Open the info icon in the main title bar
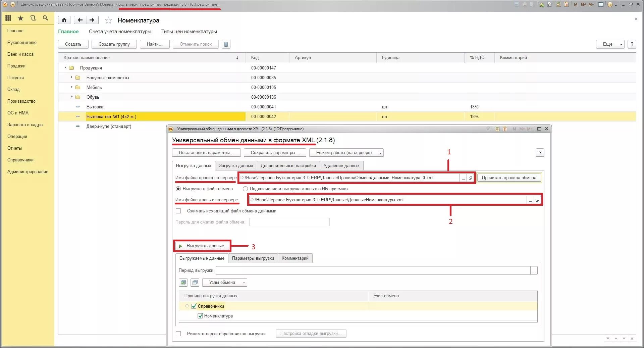Viewport: 644px width, 348px height. click(x=610, y=4)
